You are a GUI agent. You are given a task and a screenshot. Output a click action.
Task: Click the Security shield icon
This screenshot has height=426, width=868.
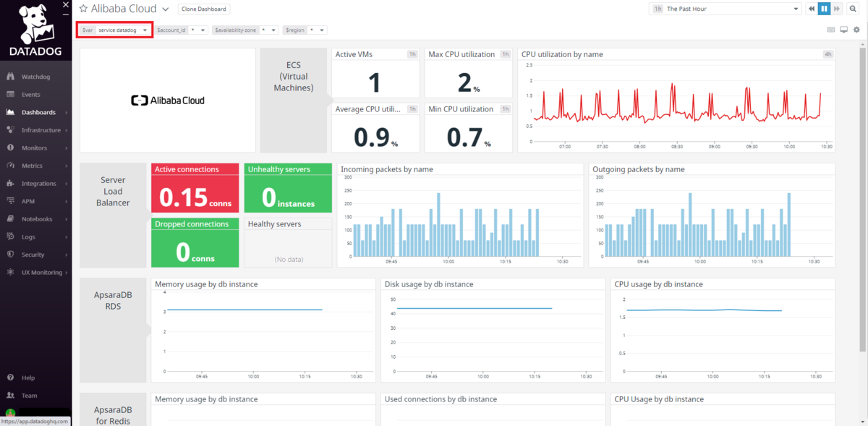10,255
